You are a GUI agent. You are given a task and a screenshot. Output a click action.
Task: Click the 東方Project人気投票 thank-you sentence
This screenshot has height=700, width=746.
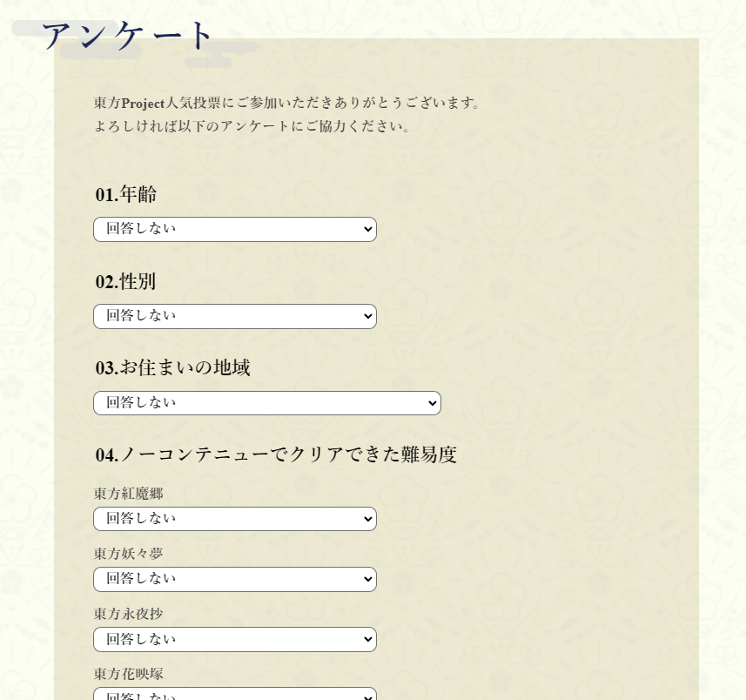click(x=287, y=103)
